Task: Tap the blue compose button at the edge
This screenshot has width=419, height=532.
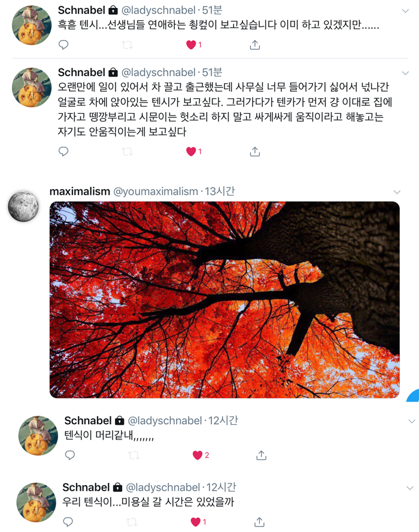Action: (x=413, y=395)
